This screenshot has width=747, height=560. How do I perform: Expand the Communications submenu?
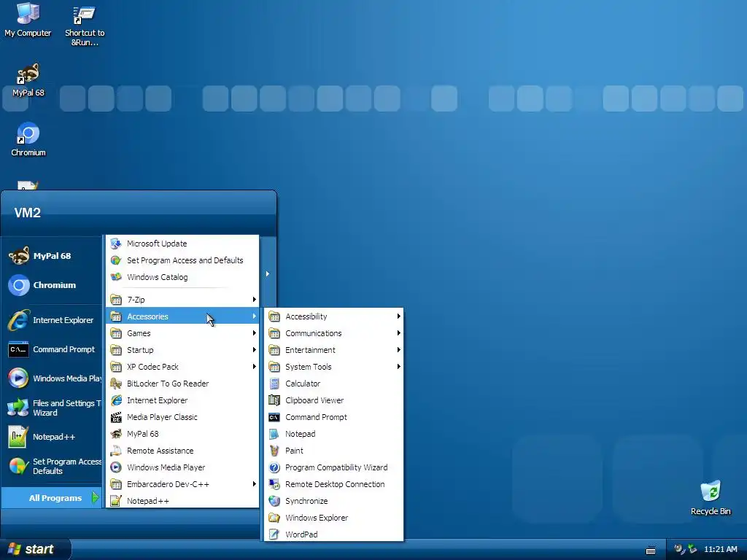pyautogui.click(x=333, y=333)
